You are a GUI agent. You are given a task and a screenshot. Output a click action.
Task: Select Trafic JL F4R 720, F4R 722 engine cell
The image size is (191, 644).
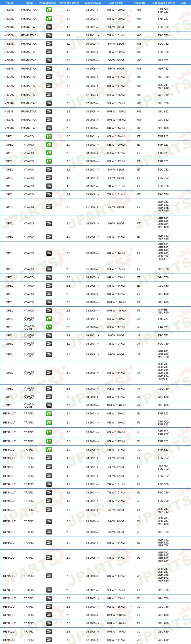pos(163,433)
